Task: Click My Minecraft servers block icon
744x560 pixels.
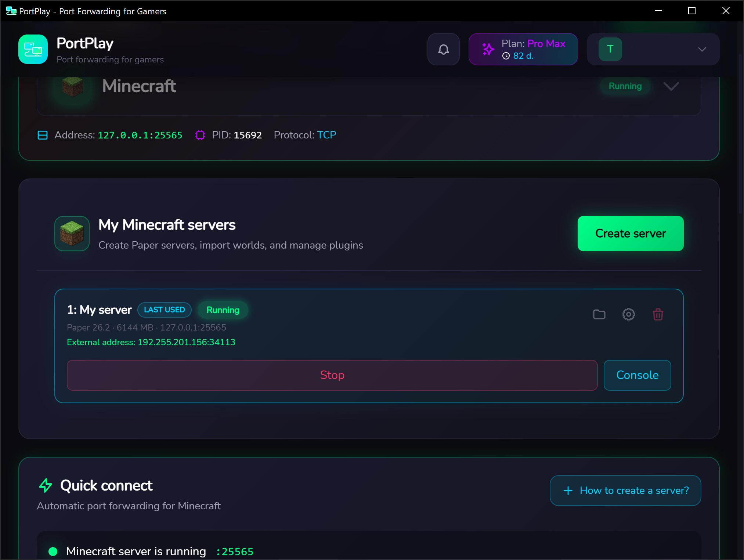Action: click(x=72, y=234)
